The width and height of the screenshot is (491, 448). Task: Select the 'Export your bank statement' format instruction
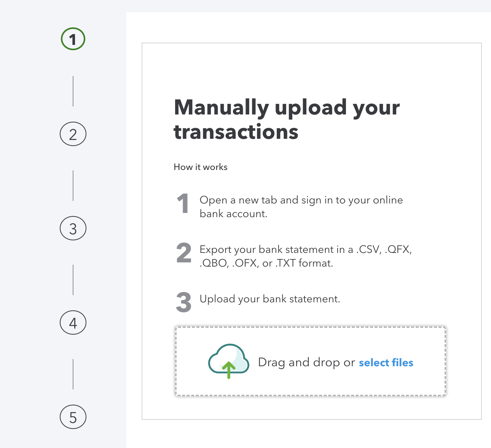point(306,256)
